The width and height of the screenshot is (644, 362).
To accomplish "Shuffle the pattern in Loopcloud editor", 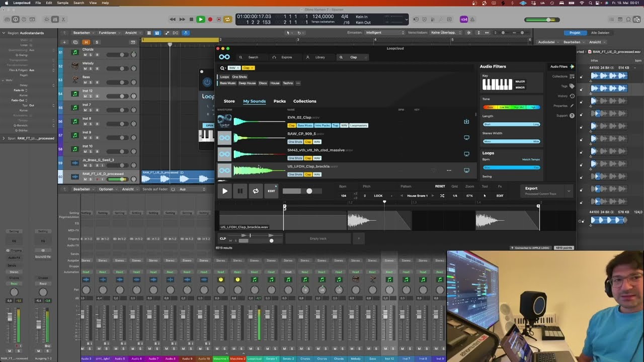I will [x=442, y=196].
